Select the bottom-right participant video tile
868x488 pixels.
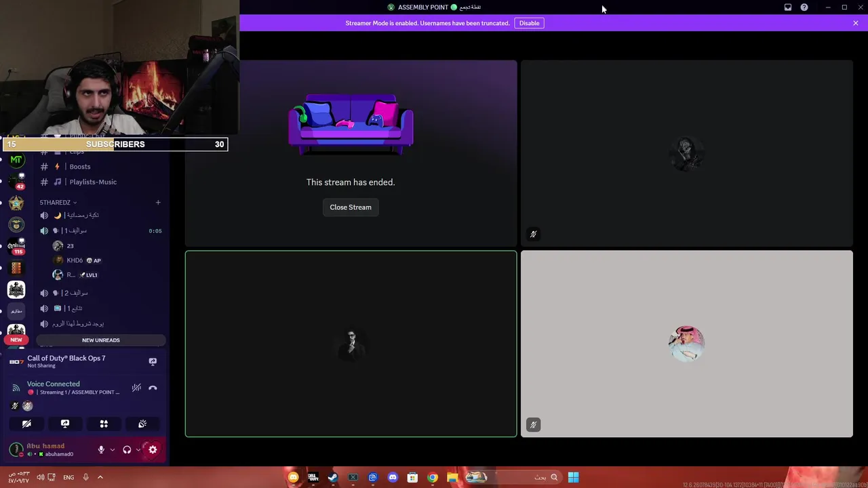pyautogui.click(x=686, y=344)
